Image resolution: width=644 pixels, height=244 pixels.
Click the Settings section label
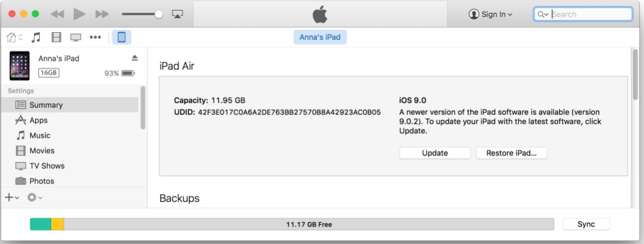(x=21, y=90)
